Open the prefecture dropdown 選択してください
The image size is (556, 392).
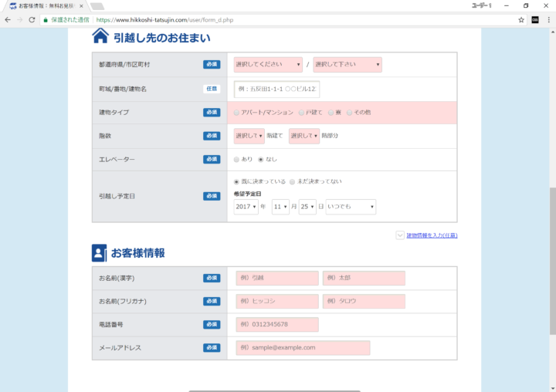click(268, 65)
